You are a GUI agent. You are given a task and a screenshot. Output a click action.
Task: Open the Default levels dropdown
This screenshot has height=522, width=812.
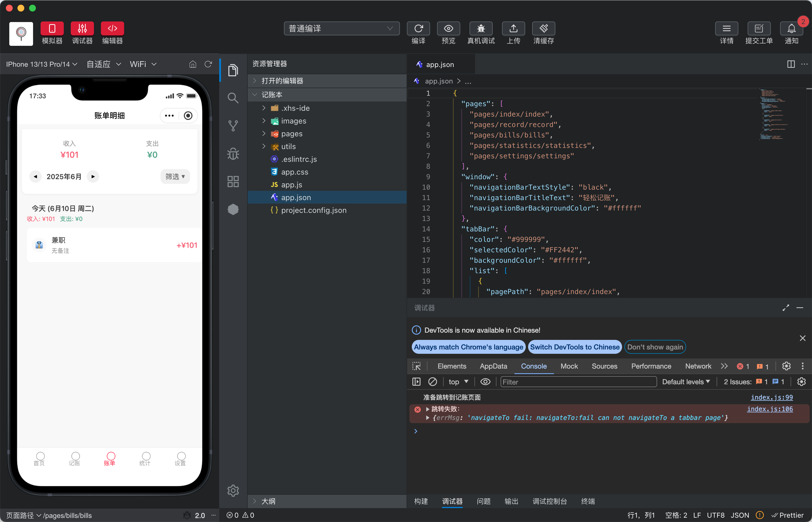pyautogui.click(x=686, y=382)
